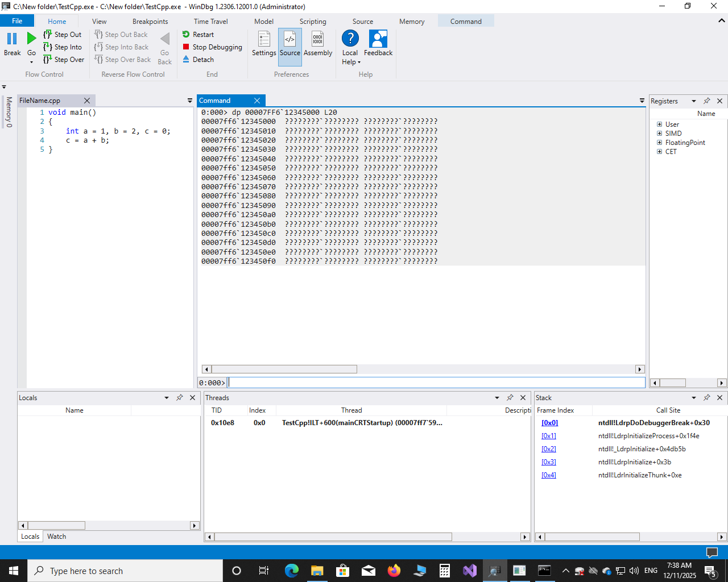Open the Local Help dropdown
Image resolution: width=728 pixels, height=582 pixels.
[x=351, y=62]
